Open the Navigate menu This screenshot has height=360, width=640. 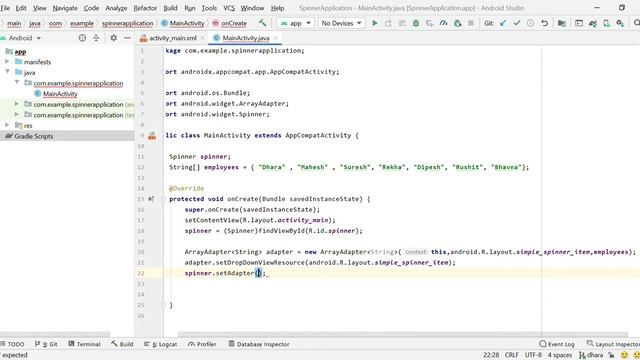65,8
